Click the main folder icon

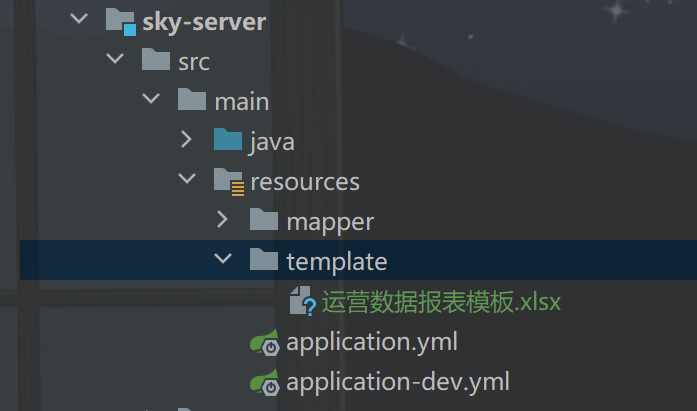[x=192, y=99]
